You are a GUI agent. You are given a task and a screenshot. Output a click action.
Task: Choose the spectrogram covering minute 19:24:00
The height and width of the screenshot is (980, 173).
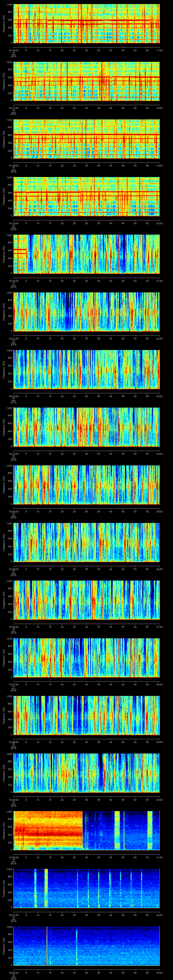[x=87, y=485]
